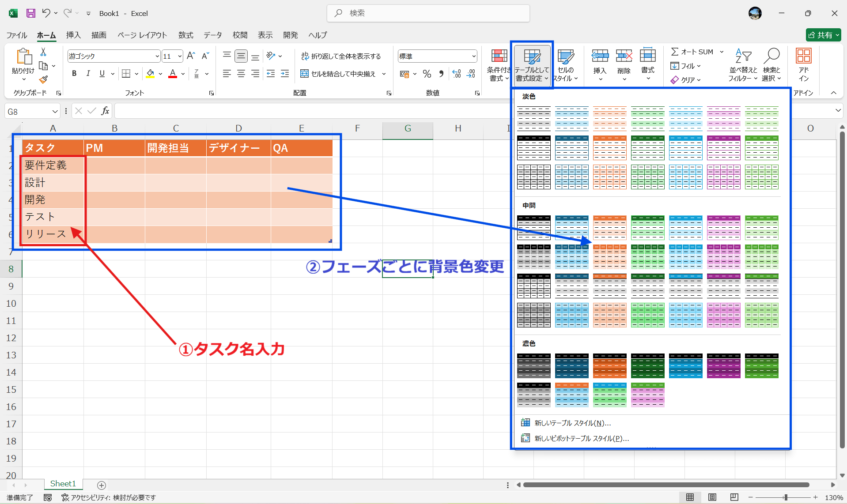Apply the yellow fill color bucket
Screen dimensions: 847x504
pos(150,74)
